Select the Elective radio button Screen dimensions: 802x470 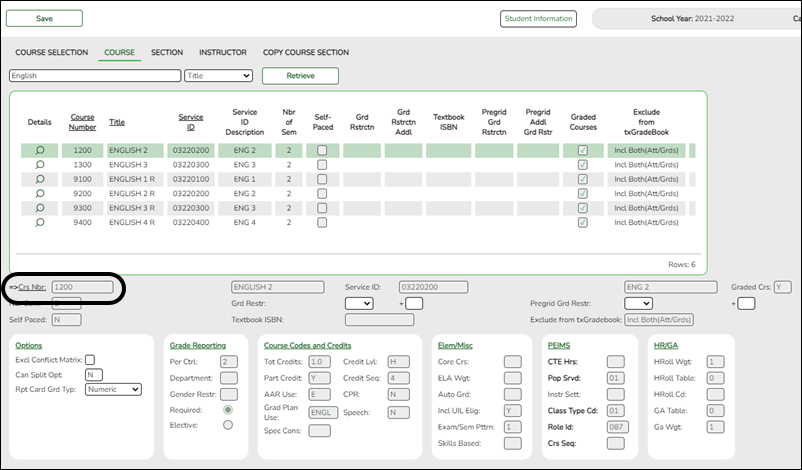228,425
